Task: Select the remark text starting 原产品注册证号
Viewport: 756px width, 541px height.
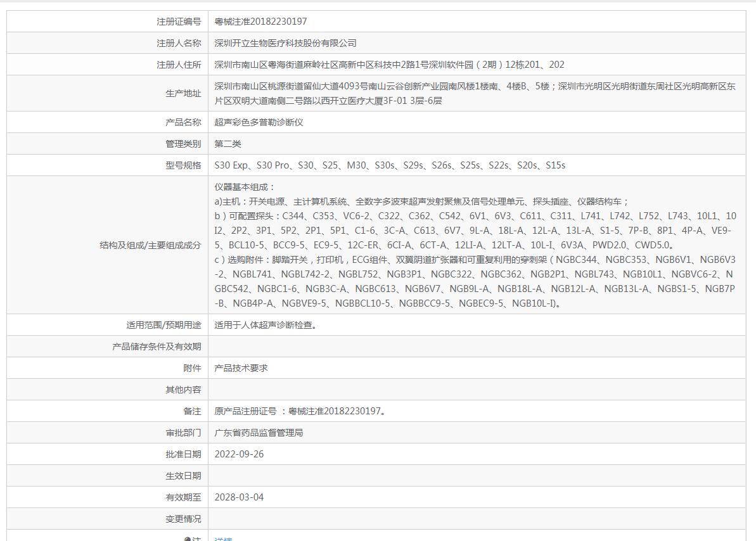Action: point(300,411)
